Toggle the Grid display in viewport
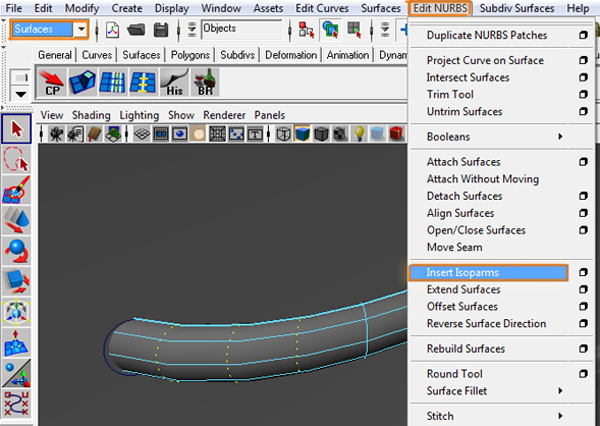 coord(142,134)
